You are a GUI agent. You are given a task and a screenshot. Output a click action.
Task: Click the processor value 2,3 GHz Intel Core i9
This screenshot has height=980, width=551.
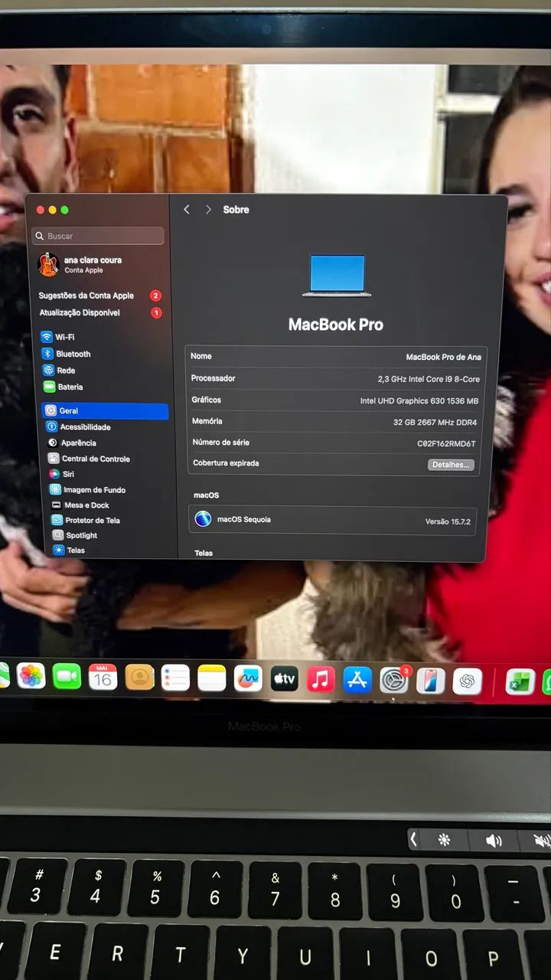tap(429, 379)
